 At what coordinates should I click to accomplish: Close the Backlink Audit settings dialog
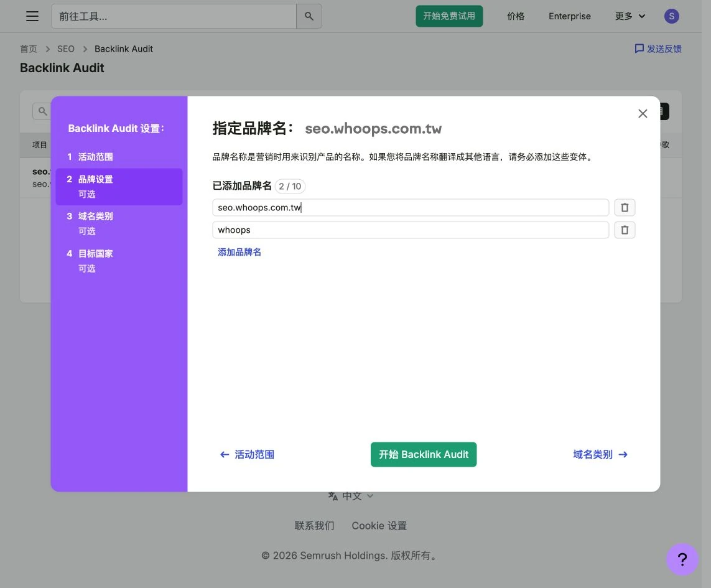643,113
